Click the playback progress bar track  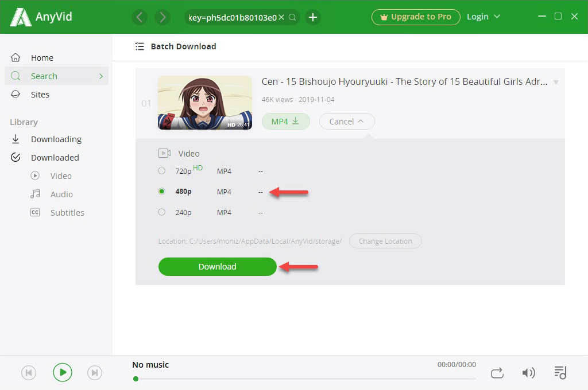[305, 379]
